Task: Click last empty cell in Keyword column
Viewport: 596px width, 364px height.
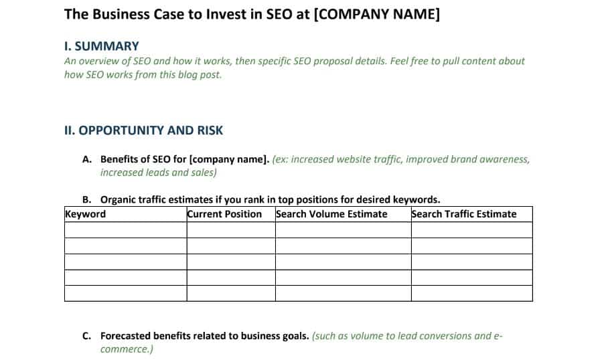Action: click(126, 293)
